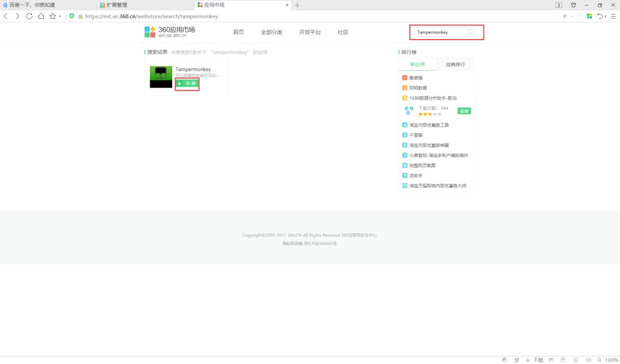Open ranked app 阿明数据
Screen dimensions: 620x364
[418, 88]
